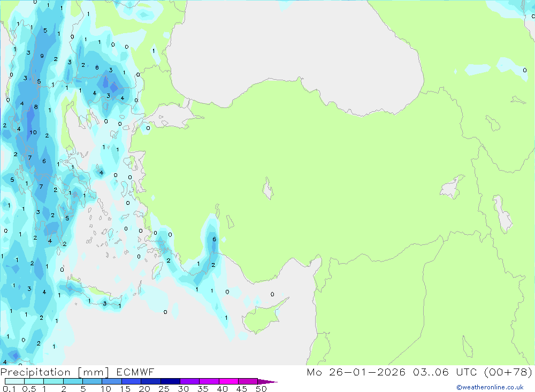The image size is (535, 392).
Task: Click the '03..06 UTC' time range text
Action: pos(445,372)
